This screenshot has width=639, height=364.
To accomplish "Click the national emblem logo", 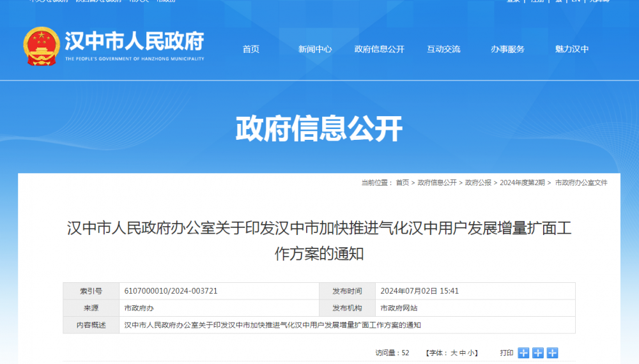I will click(42, 47).
